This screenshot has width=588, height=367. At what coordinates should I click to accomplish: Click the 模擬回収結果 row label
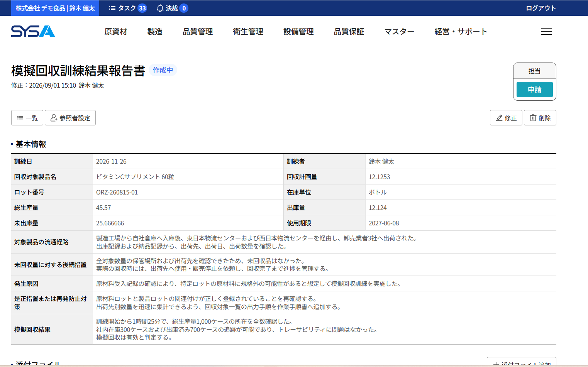tap(32, 330)
